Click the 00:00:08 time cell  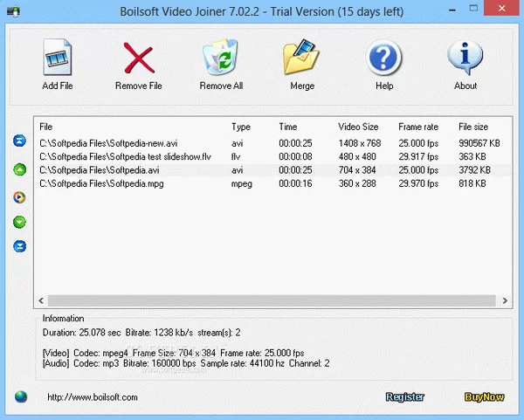pos(295,156)
